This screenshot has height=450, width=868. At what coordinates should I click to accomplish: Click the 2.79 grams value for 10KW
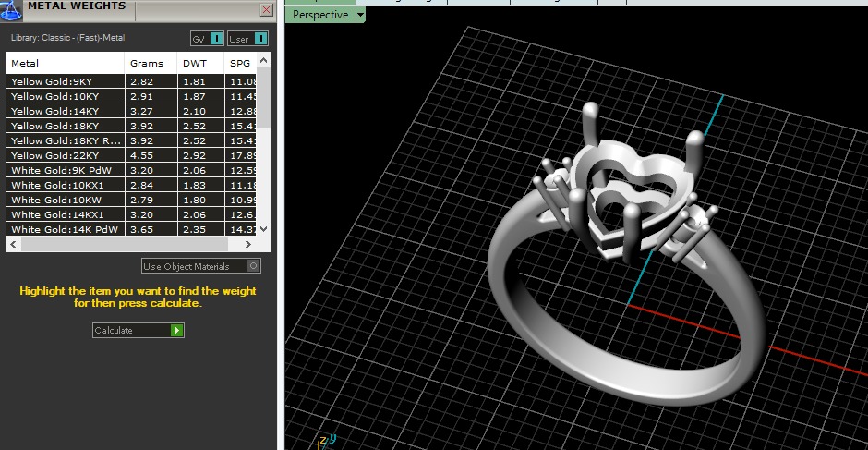point(141,201)
